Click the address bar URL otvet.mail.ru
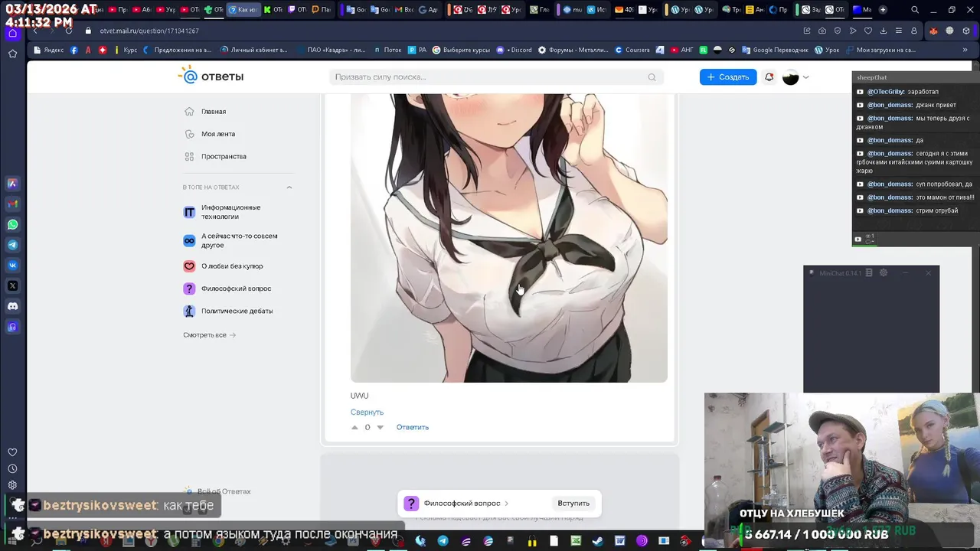Viewport: 980px width, 551px height. click(149, 31)
